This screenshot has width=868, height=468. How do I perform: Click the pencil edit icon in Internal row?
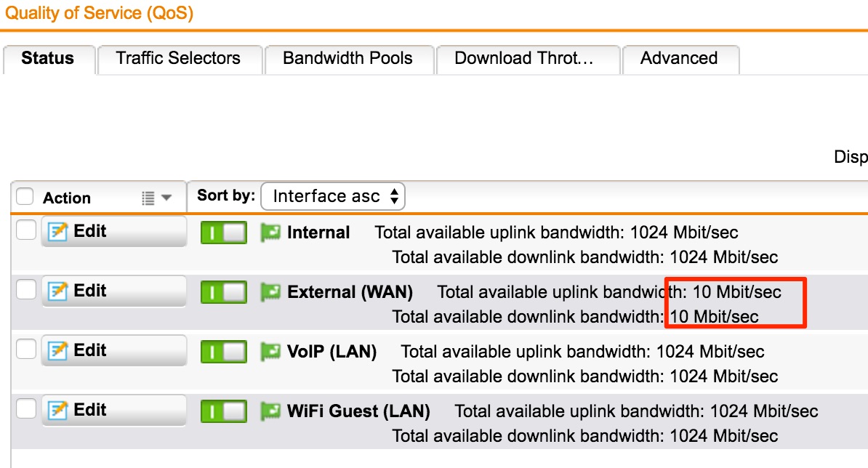click(x=57, y=231)
